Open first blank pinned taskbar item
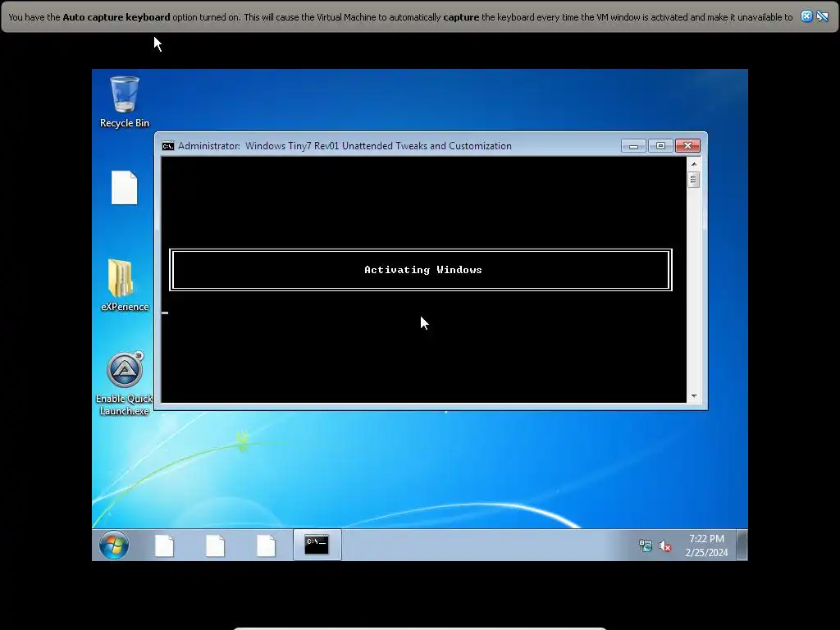 point(164,546)
